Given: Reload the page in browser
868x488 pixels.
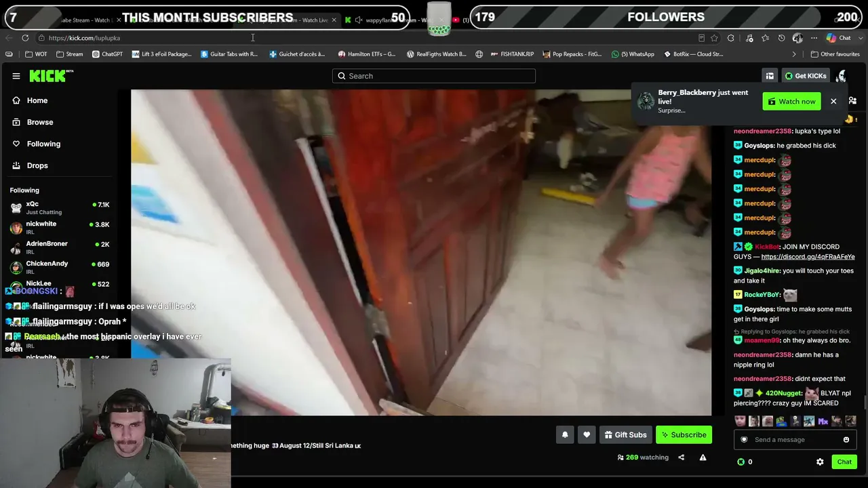Looking at the screenshot, I should point(25,38).
